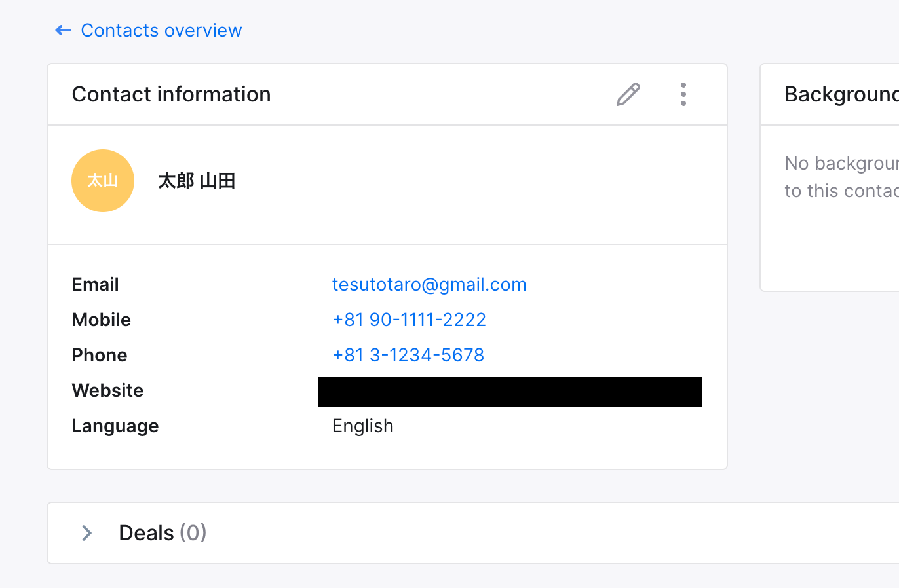Click the Language field label
Image resolution: width=899 pixels, height=588 pixels.
[x=115, y=426]
